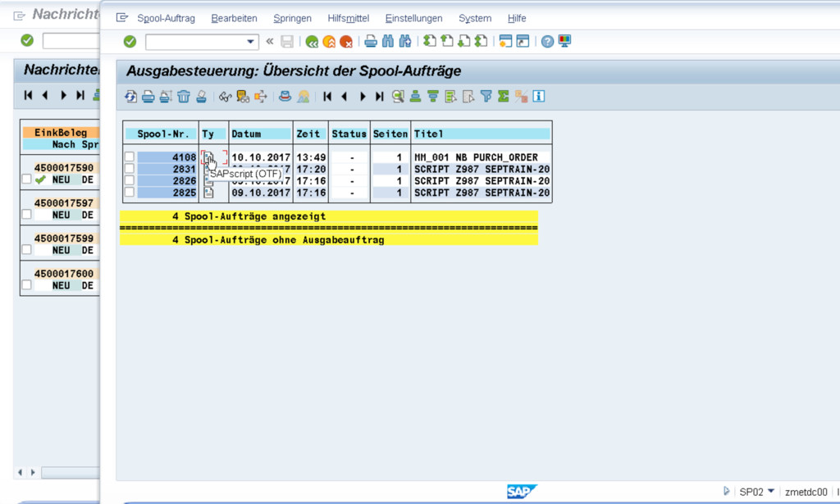Check the box for 4500017597 in Nachrichten window
840x504 pixels.
click(26, 214)
